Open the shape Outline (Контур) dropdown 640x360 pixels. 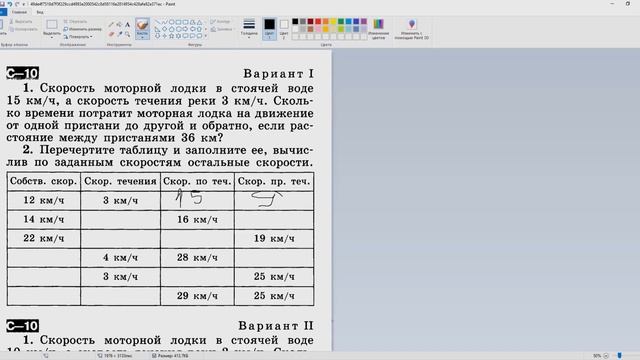pyautogui.click(x=220, y=22)
